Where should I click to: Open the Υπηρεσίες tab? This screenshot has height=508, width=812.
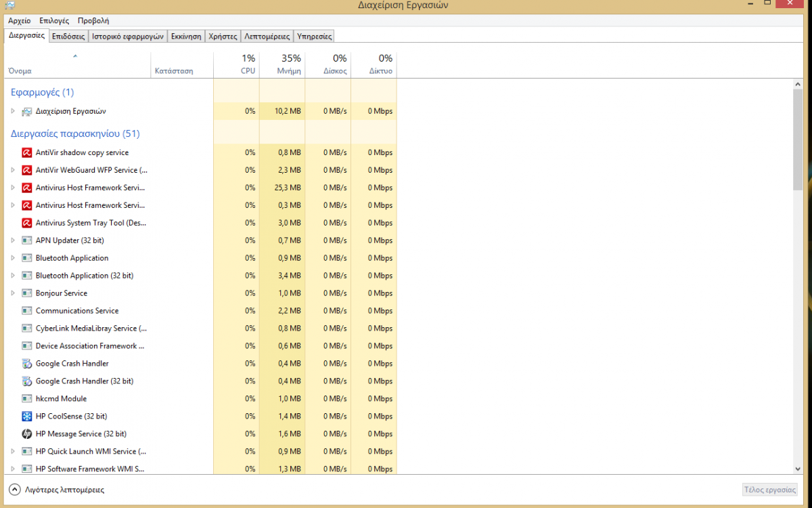[x=314, y=37]
